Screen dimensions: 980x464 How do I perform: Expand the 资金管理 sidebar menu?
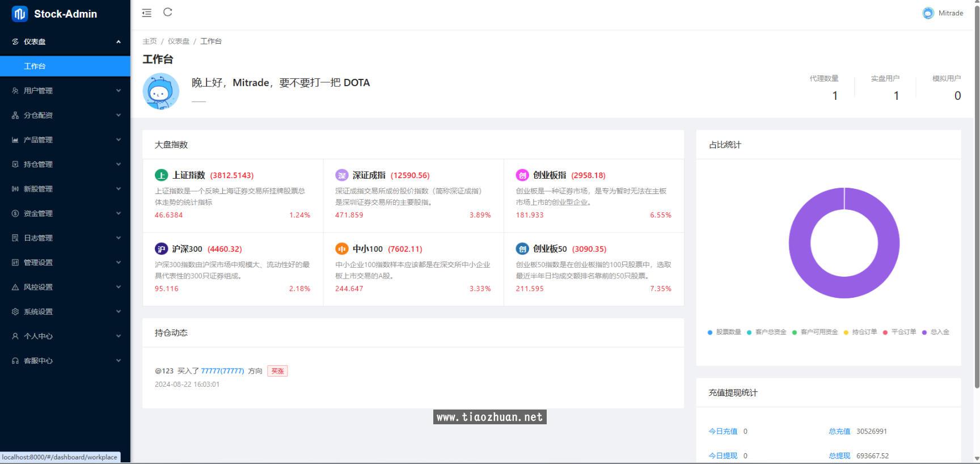pyautogui.click(x=65, y=213)
